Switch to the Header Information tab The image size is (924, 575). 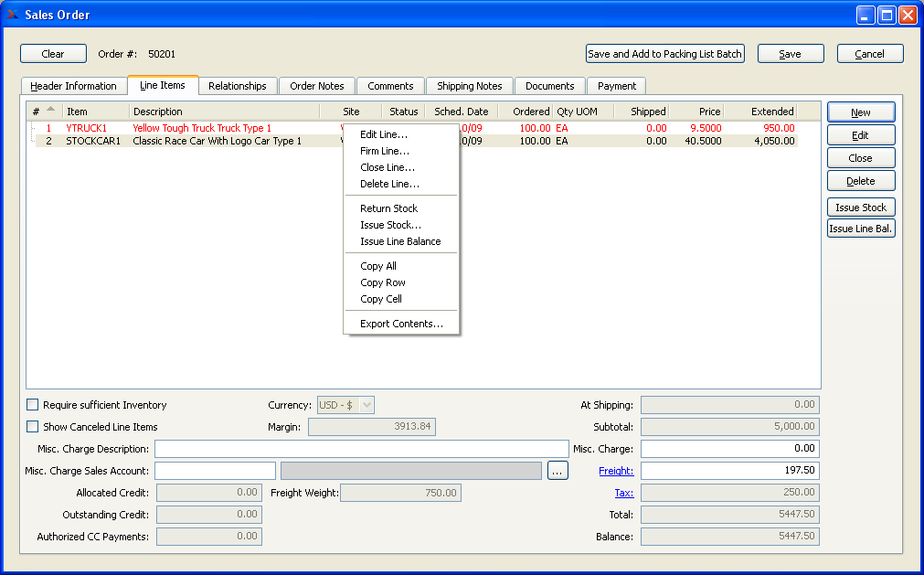[73, 86]
